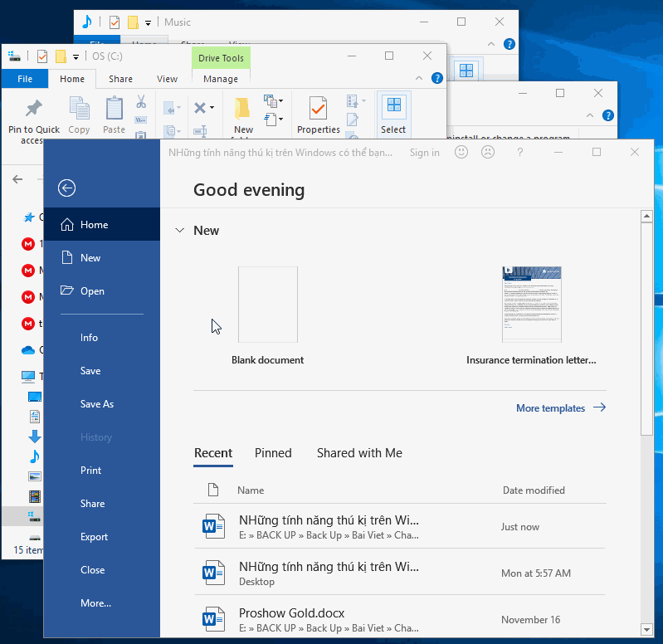Collapse ribbon chevron in OS (C:) window
Image resolution: width=663 pixels, height=644 pixels.
click(x=419, y=78)
